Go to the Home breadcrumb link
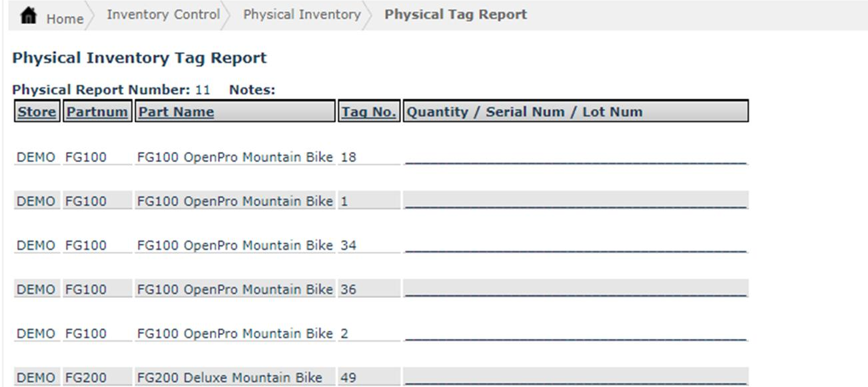The width and height of the screenshot is (868, 387). (x=65, y=19)
